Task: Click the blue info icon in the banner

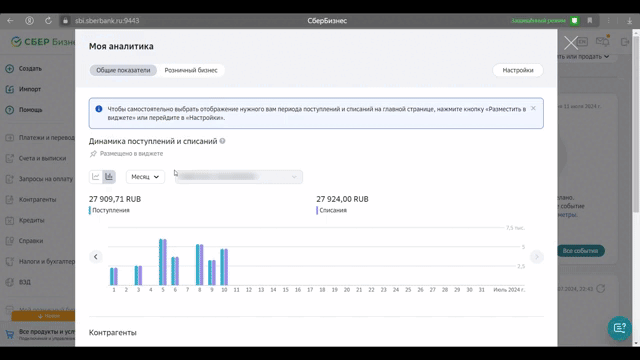Action: (99, 109)
